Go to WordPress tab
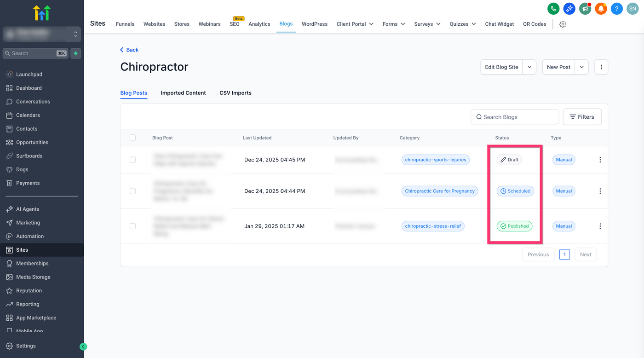 tap(315, 24)
